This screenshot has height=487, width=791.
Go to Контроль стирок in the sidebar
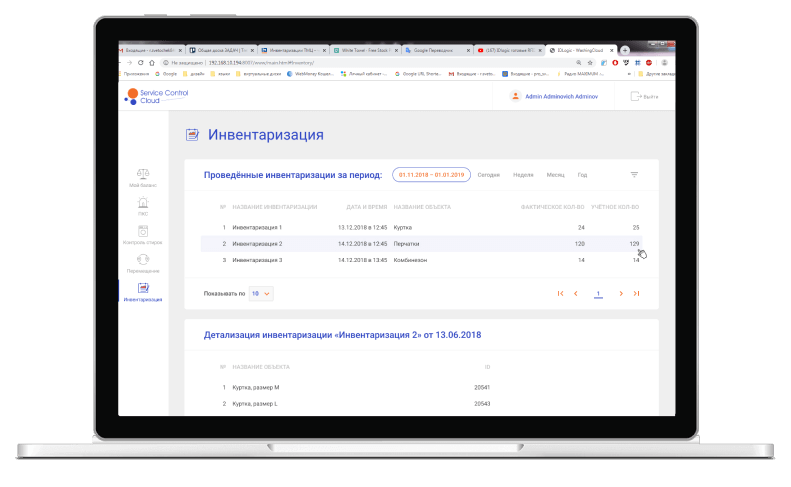pyautogui.click(x=143, y=233)
